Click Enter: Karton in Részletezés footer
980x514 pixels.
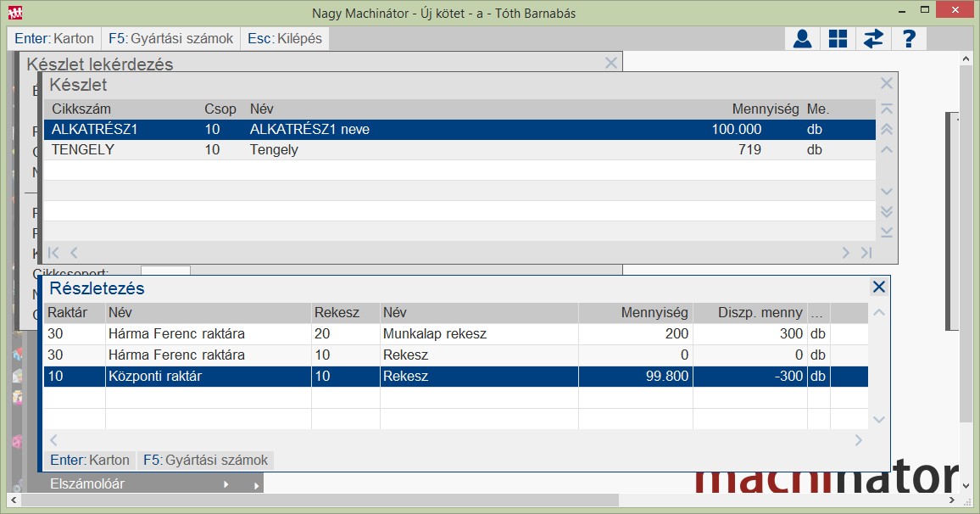tap(90, 461)
